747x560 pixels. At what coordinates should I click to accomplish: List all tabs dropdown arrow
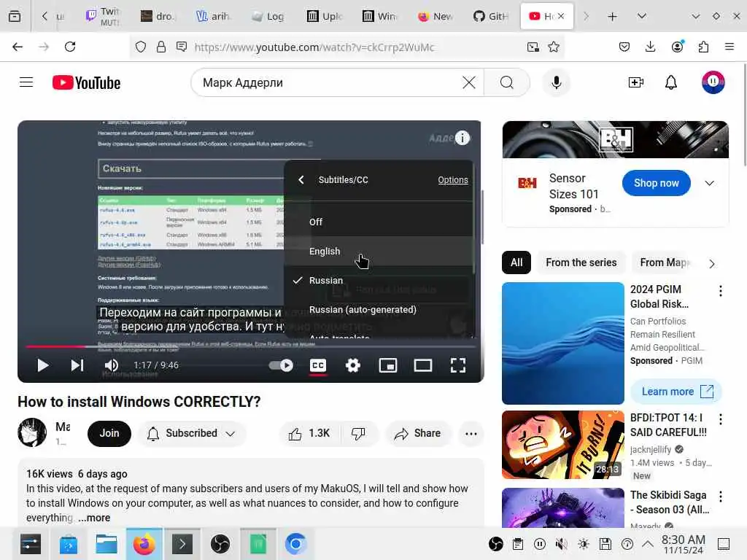[642, 17]
